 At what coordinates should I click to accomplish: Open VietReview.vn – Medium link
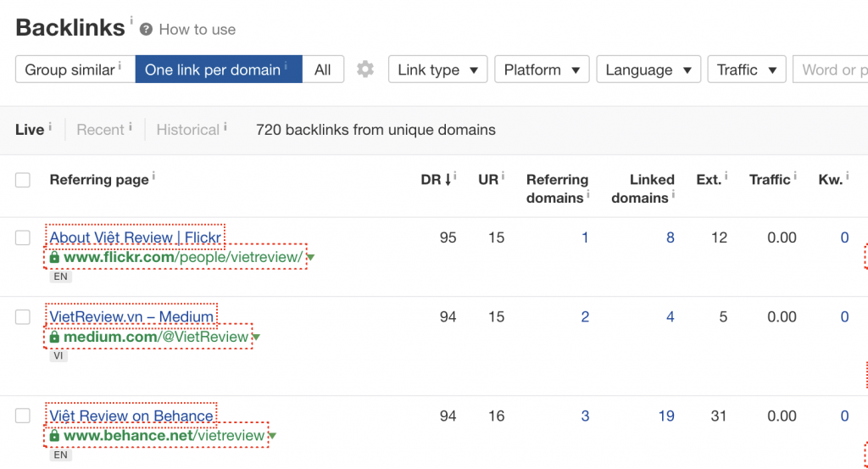(131, 316)
